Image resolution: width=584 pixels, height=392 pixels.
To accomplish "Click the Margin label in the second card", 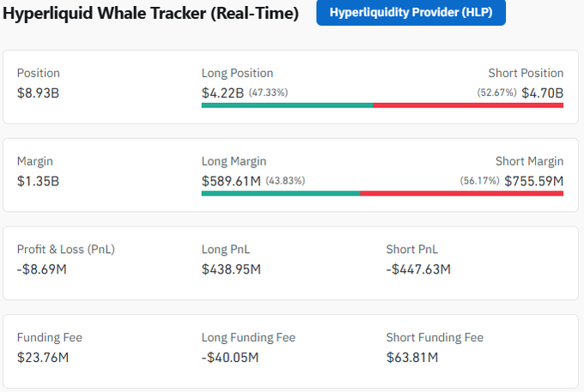I will (35, 161).
